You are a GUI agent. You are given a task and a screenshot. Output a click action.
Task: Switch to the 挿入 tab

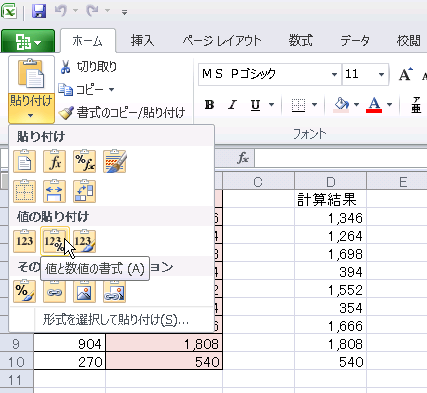[x=142, y=41]
